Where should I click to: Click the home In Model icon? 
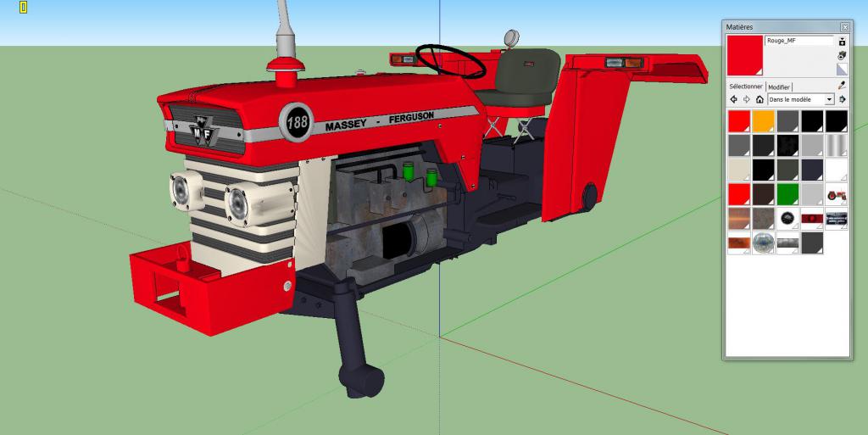click(x=759, y=99)
